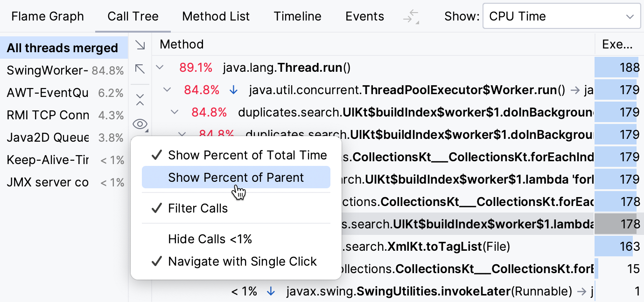Screen dimensions: 644x302
Task: Click the Focus On Call icon
Action: [x=140, y=69]
